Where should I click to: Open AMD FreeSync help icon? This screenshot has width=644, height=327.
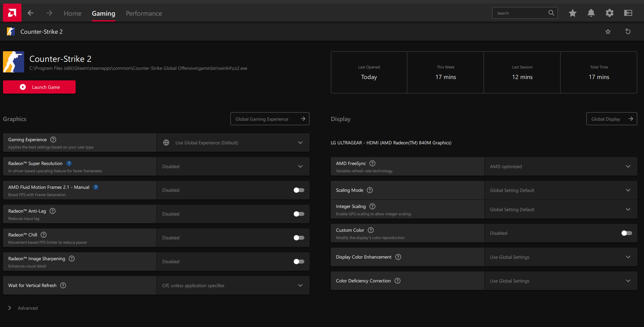click(372, 163)
